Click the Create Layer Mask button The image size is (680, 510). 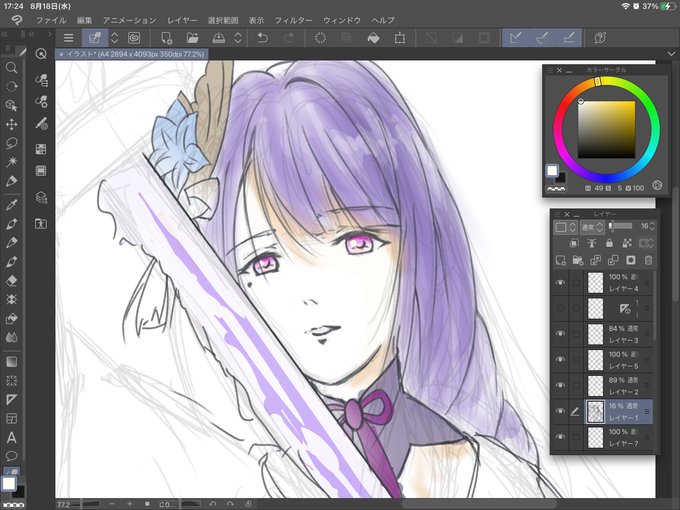(631, 260)
